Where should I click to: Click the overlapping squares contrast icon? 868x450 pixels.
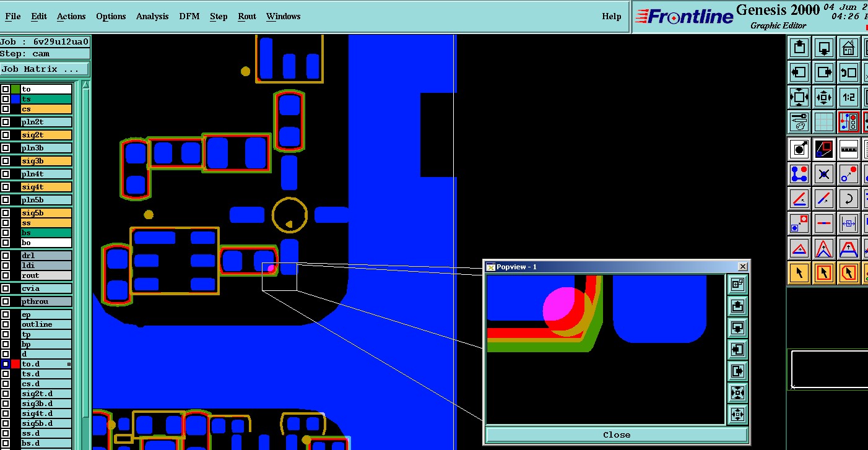tap(824, 149)
